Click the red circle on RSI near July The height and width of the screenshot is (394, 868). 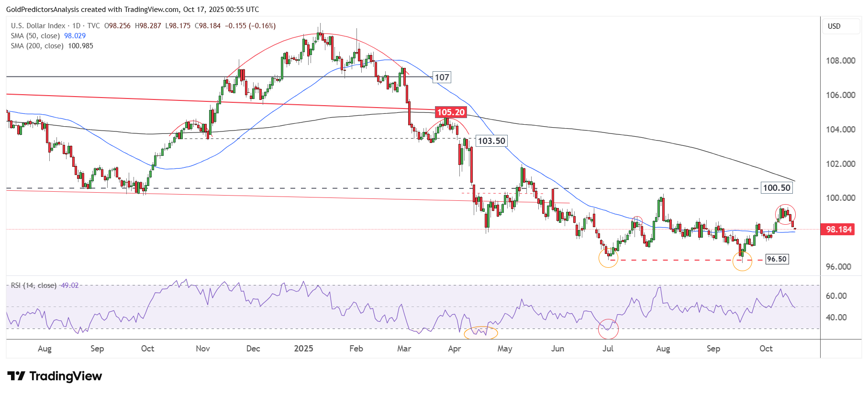pyautogui.click(x=608, y=328)
